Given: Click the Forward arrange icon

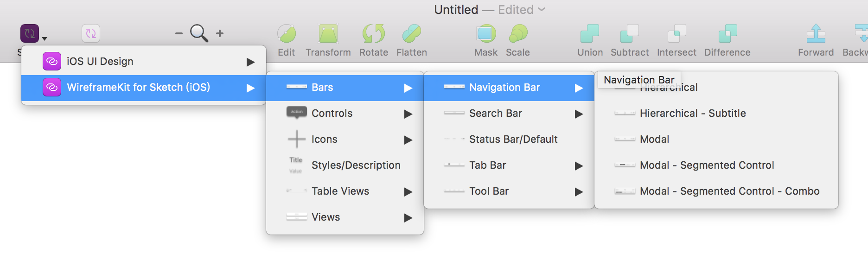Looking at the screenshot, I should tap(816, 33).
